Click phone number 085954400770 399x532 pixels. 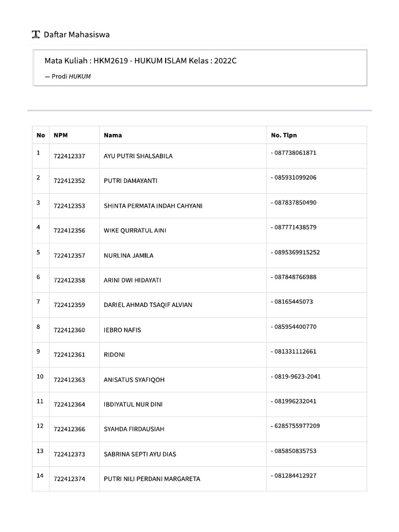pos(295,327)
